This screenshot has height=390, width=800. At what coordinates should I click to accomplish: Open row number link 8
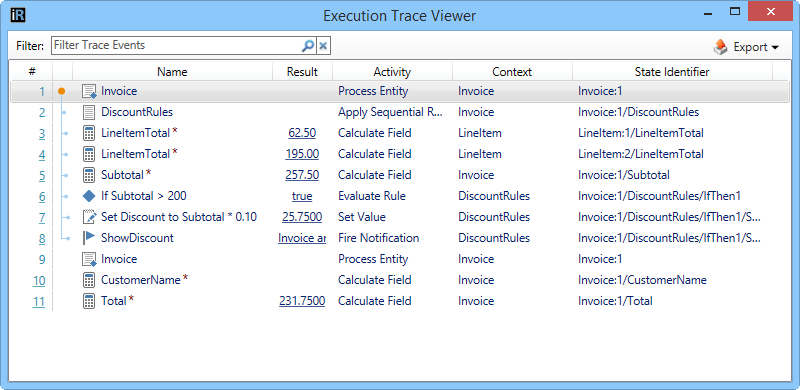(x=41, y=239)
